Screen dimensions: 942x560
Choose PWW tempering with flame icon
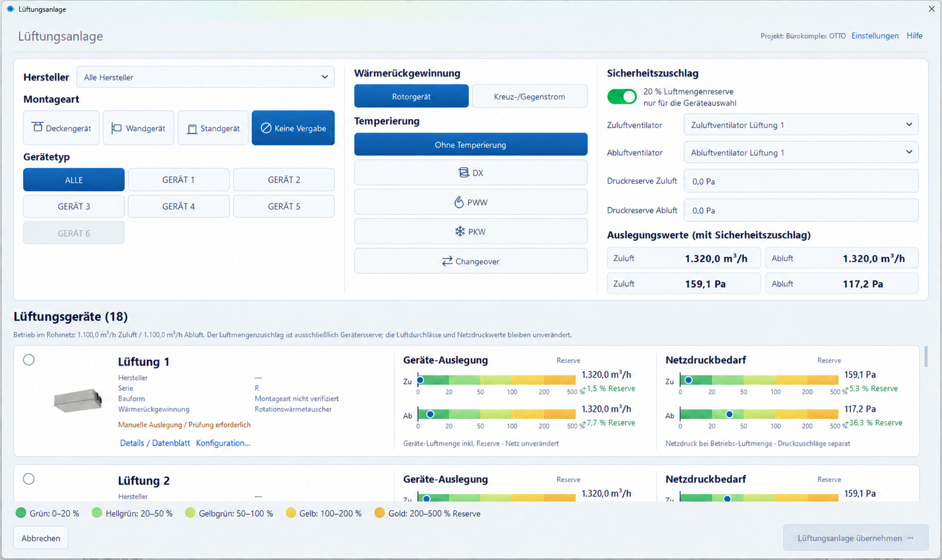(x=470, y=202)
